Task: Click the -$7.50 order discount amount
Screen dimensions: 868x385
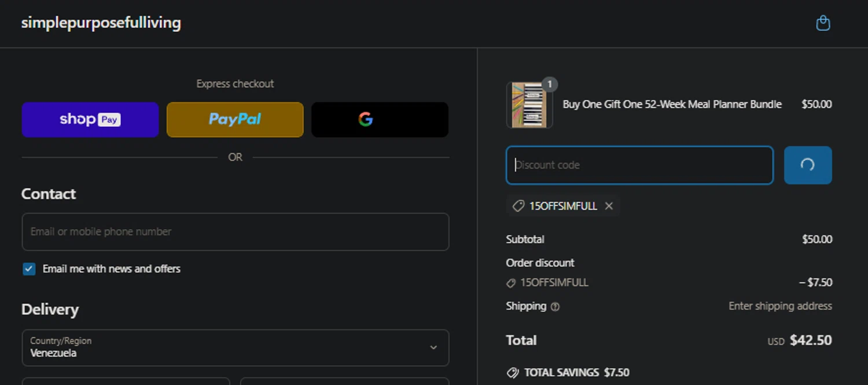Action: [x=816, y=283]
